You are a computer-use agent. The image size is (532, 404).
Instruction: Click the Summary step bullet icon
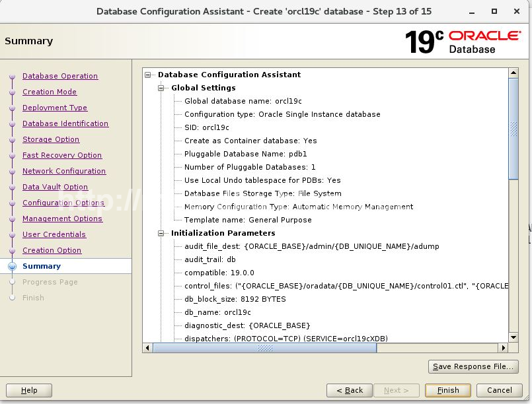click(x=12, y=267)
